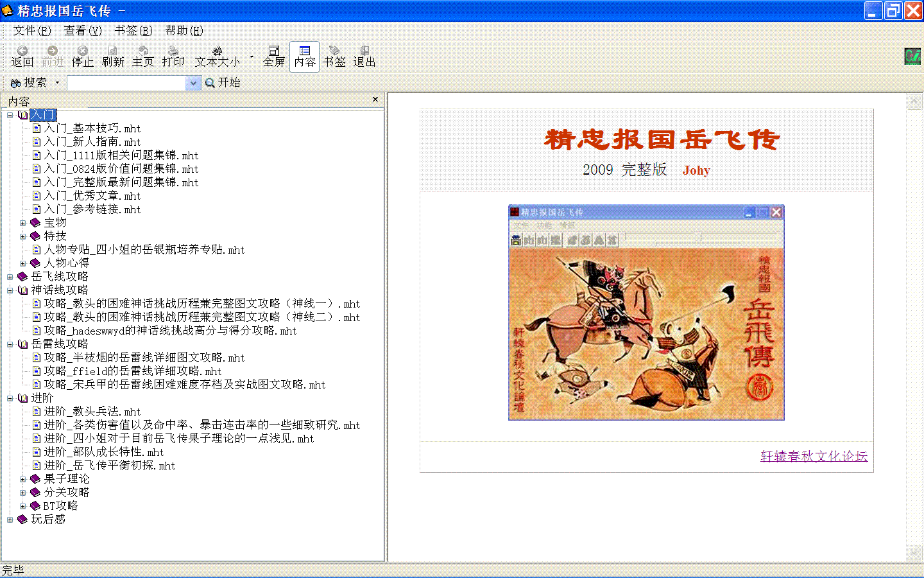Click the page icon for 入门_基本技巧.mht
Viewport: 924px width, 578px height.
tap(37, 128)
